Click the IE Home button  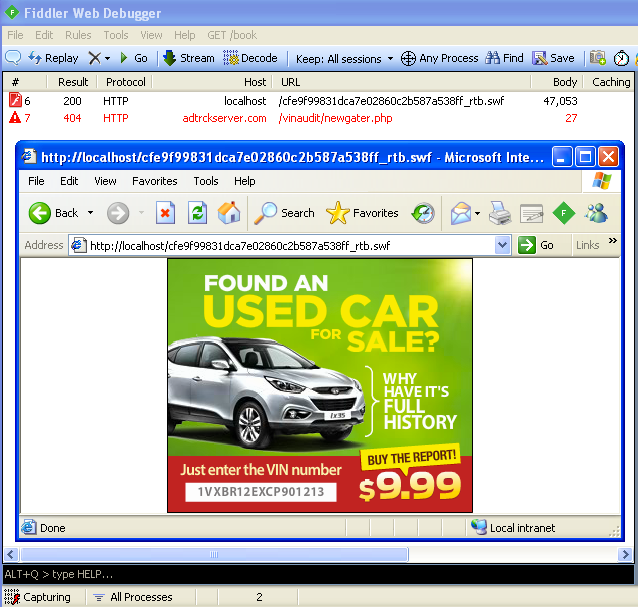click(x=229, y=213)
